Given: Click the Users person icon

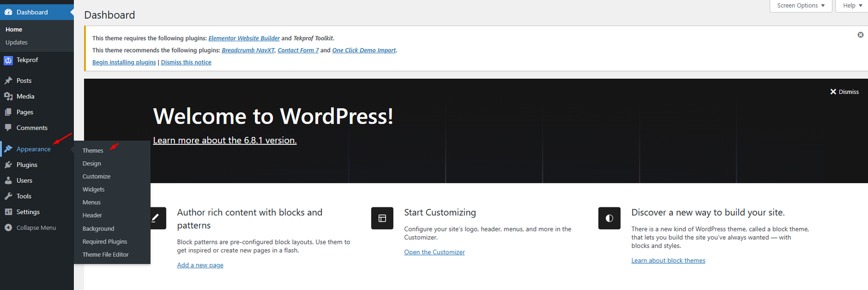Looking at the screenshot, I should (8, 180).
